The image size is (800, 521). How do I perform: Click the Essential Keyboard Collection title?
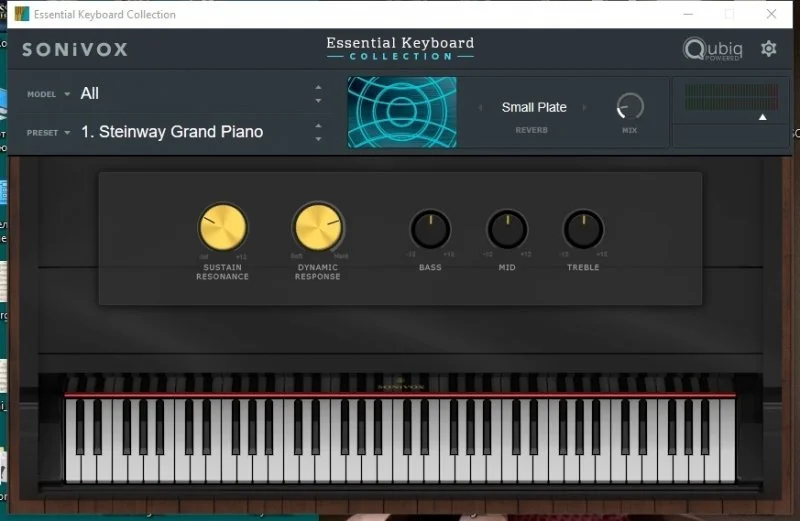tap(400, 48)
